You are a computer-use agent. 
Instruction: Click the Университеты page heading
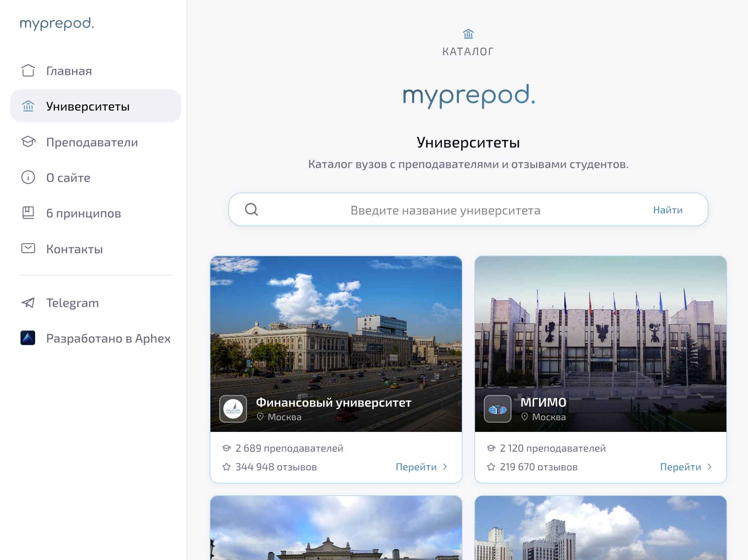tap(468, 142)
